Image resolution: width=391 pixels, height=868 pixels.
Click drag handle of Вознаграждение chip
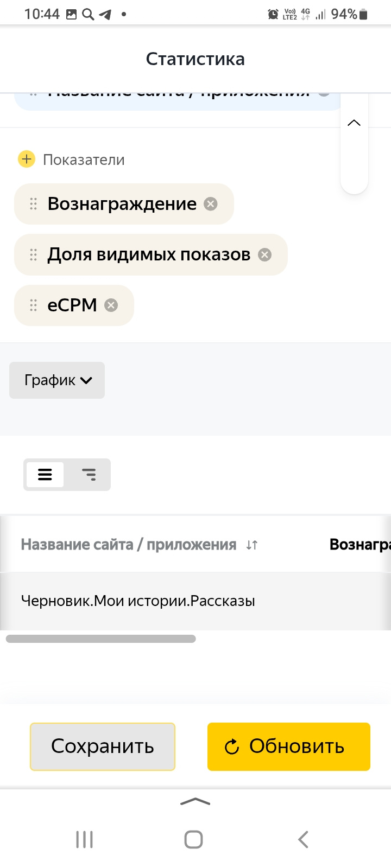[x=33, y=204]
